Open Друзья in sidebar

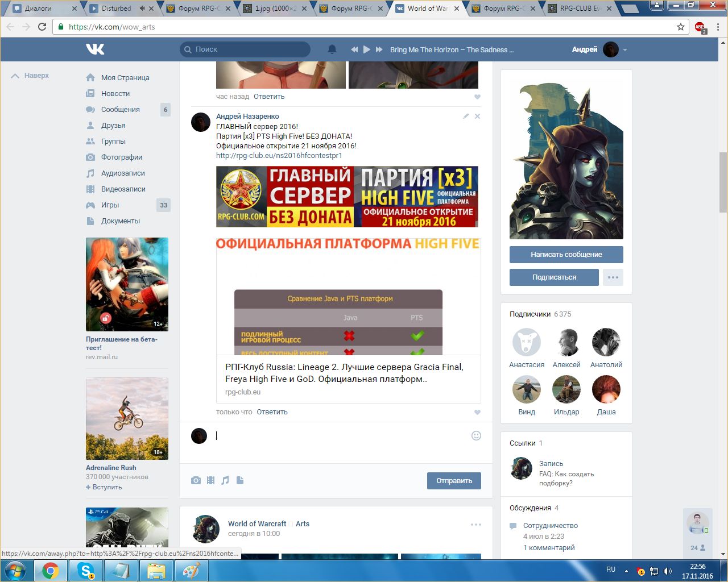point(113,126)
